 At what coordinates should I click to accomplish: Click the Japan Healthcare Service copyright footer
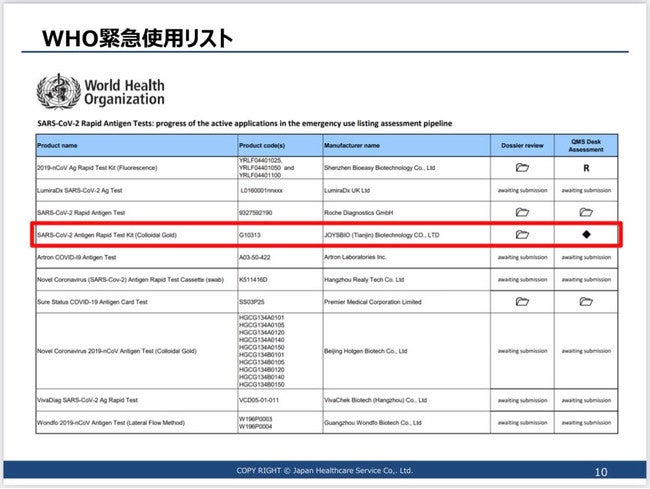coord(325,471)
